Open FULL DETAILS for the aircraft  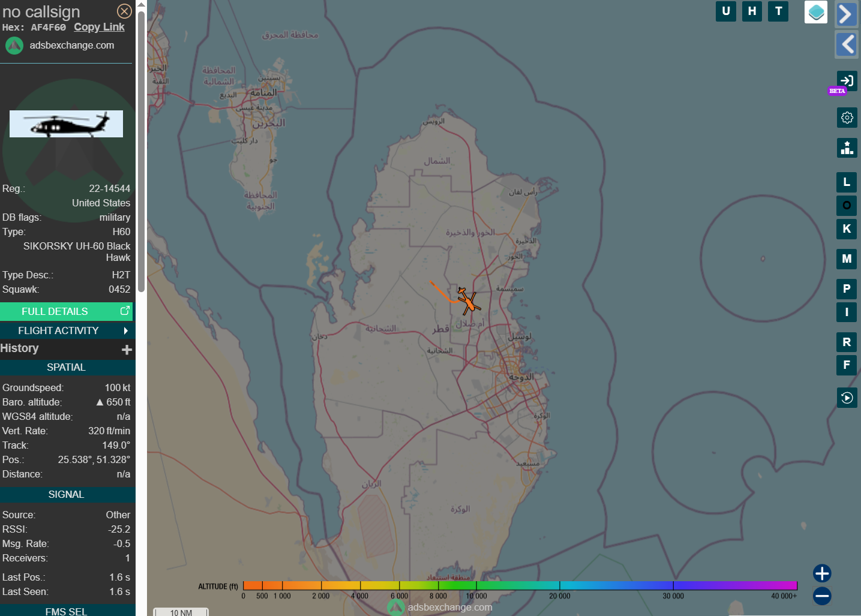(x=66, y=311)
